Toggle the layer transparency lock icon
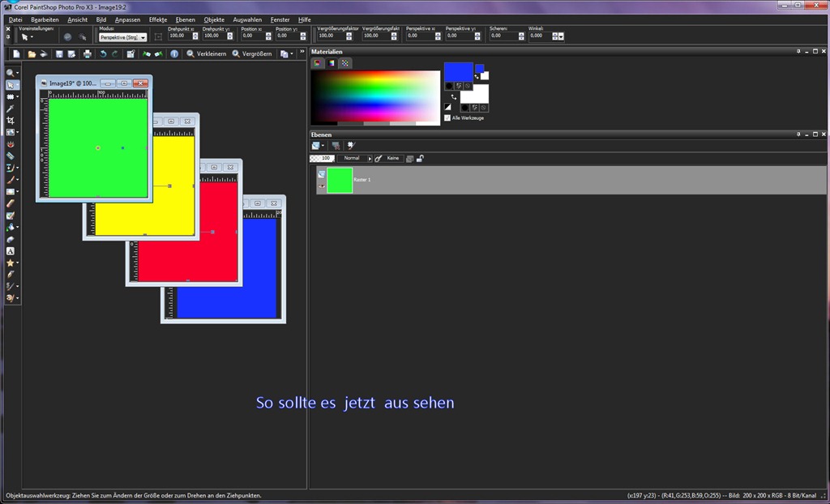This screenshot has height=504, width=830. click(420, 158)
